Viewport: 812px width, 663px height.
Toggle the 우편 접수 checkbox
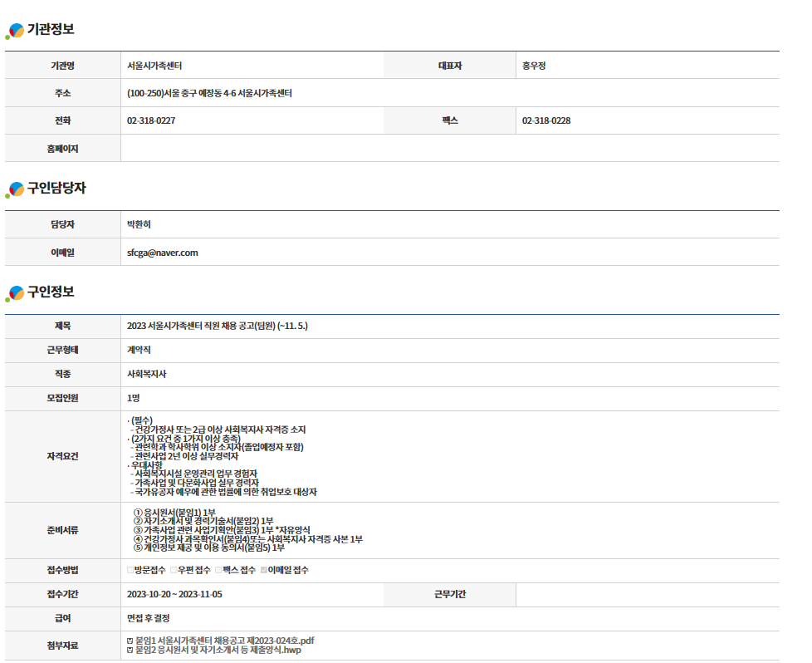[174, 570]
